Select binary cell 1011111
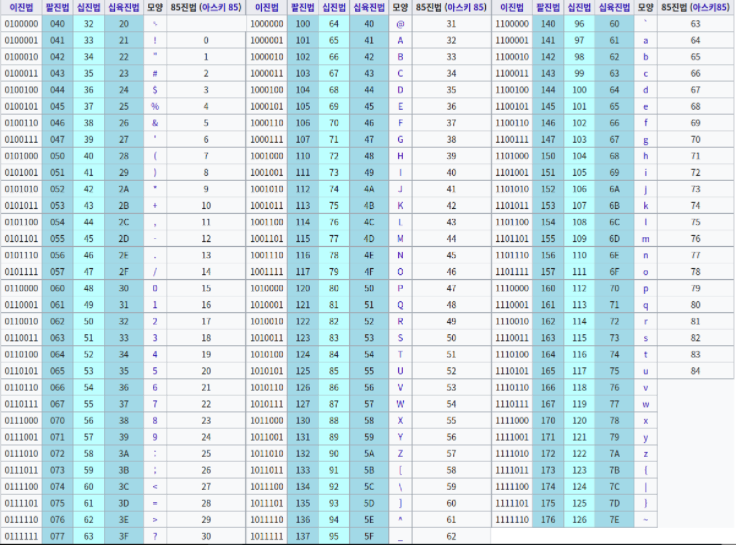This screenshot has height=545, width=736. [x=267, y=536]
